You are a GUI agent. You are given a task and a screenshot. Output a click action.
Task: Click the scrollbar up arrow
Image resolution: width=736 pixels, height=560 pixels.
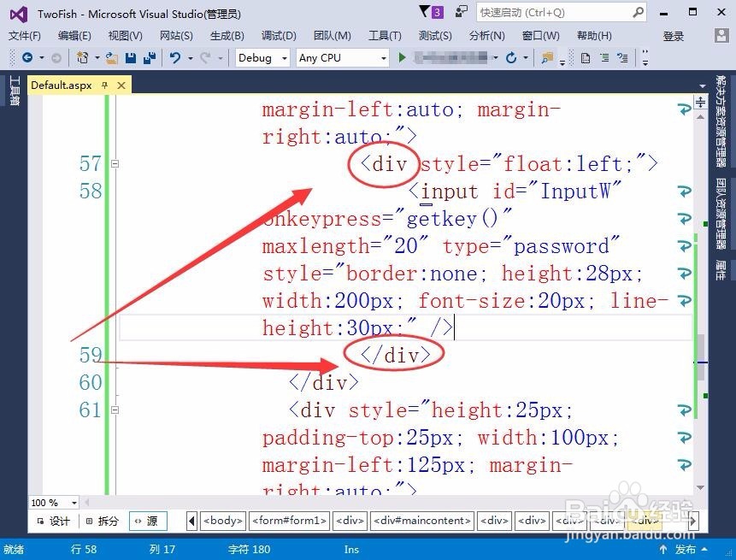pos(700,116)
